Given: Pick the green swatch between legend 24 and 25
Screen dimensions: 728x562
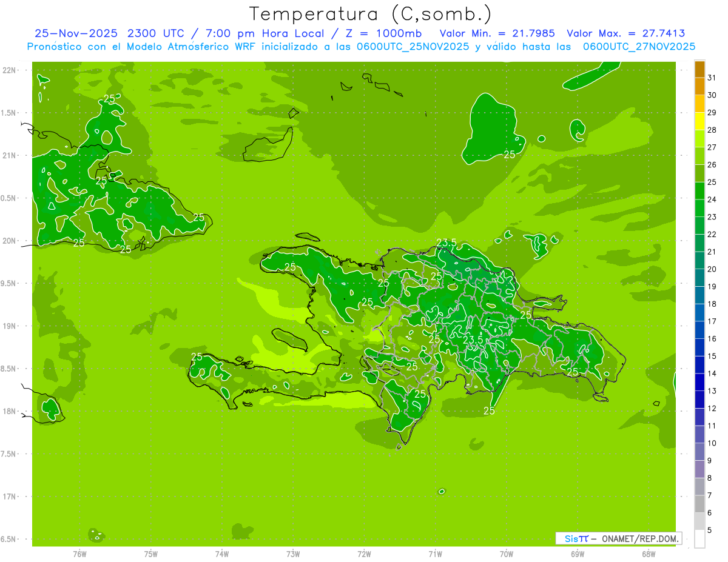Looking at the screenshot, I should tap(699, 191).
